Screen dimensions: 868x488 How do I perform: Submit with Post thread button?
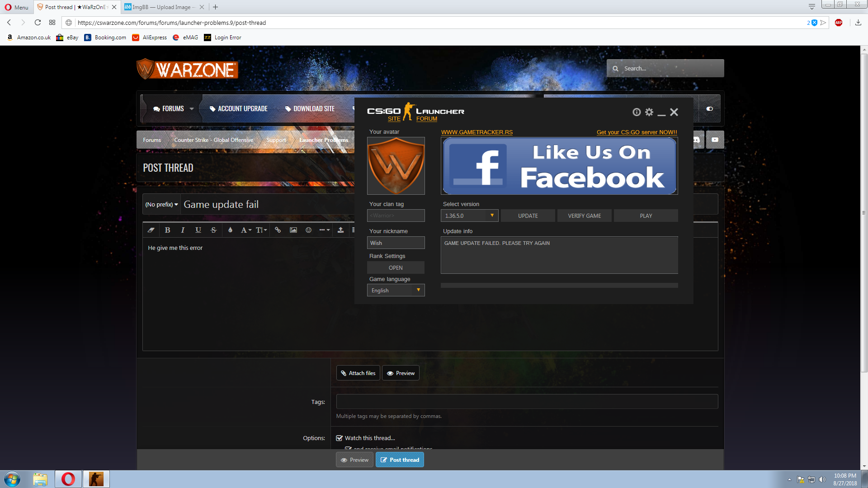click(x=400, y=460)
